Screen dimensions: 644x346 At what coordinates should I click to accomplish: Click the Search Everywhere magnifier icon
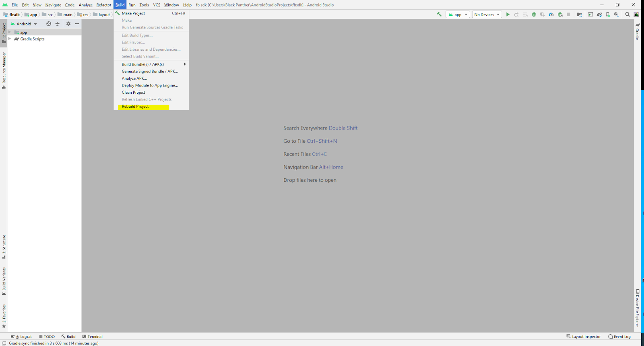pyautogui.click(x=627, y=14)
